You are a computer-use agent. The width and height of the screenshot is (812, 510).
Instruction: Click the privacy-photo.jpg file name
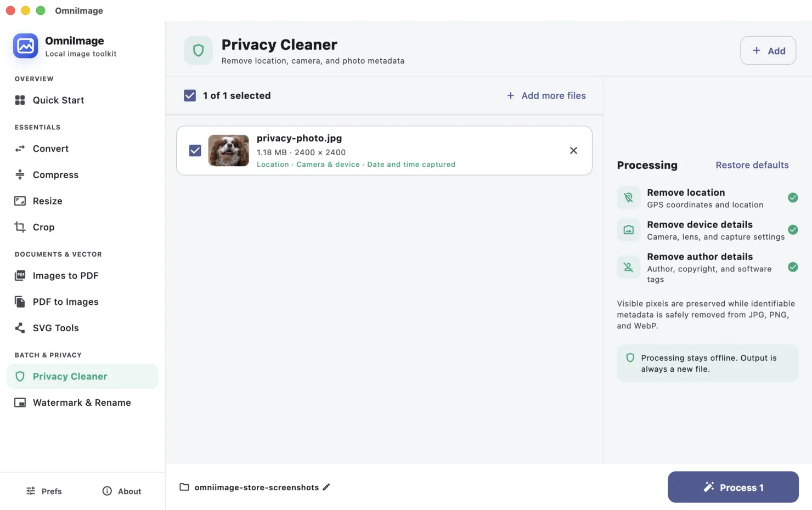click(x=299, y=138)
